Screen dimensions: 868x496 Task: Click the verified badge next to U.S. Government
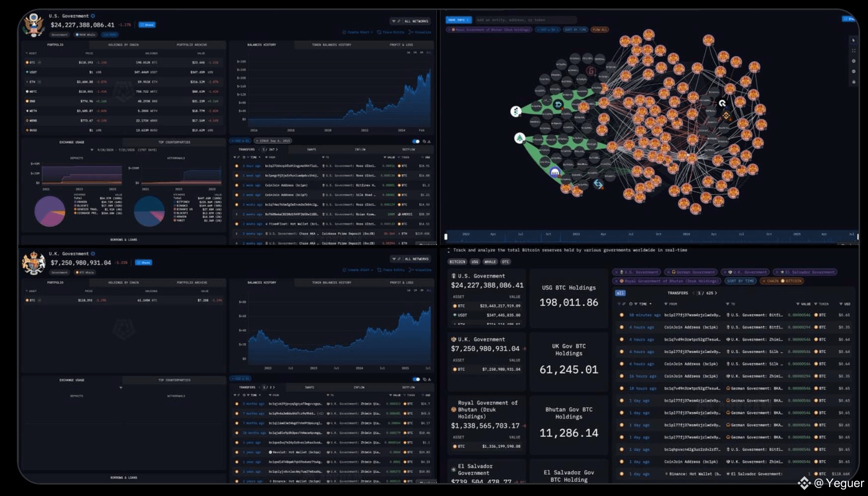(x=93, y=16)
